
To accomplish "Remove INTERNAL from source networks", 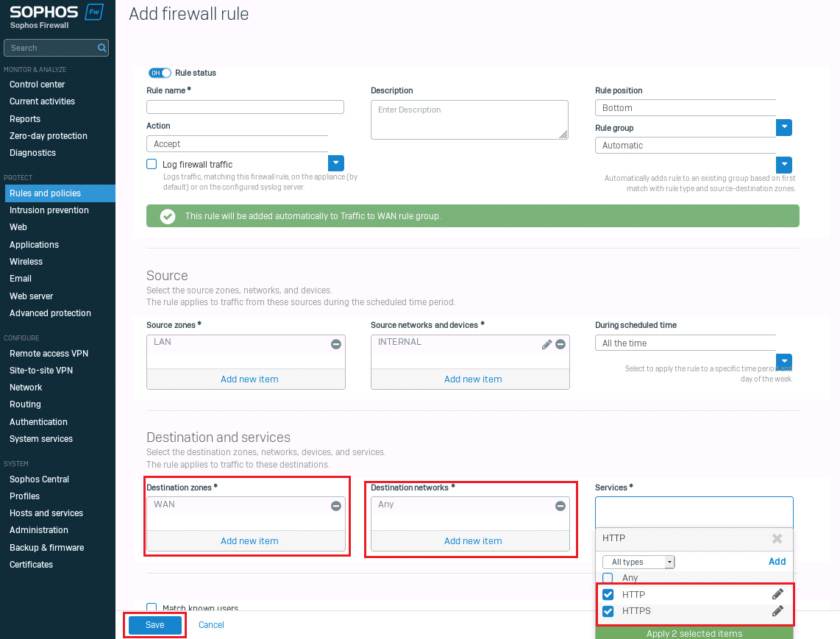I will pyautogui.click(x=560, y=344).
